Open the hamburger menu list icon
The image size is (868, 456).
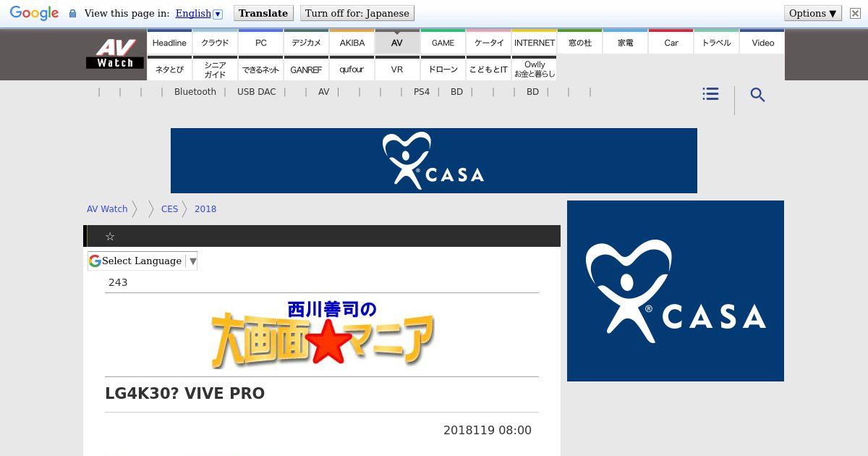710,94
